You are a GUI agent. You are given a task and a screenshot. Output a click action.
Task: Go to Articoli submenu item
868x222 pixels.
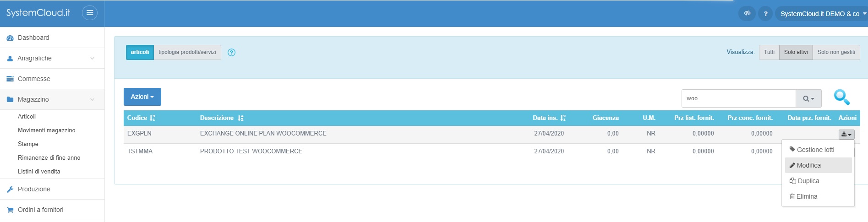point(27,116)
